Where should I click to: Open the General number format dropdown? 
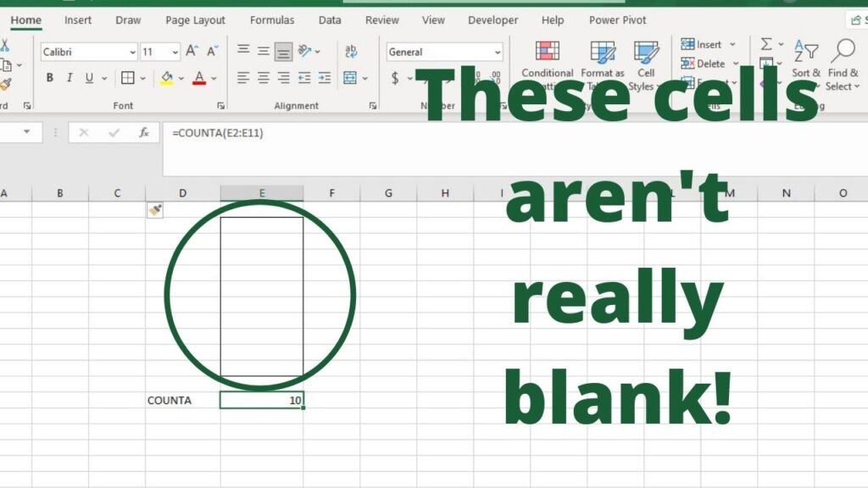496,53
